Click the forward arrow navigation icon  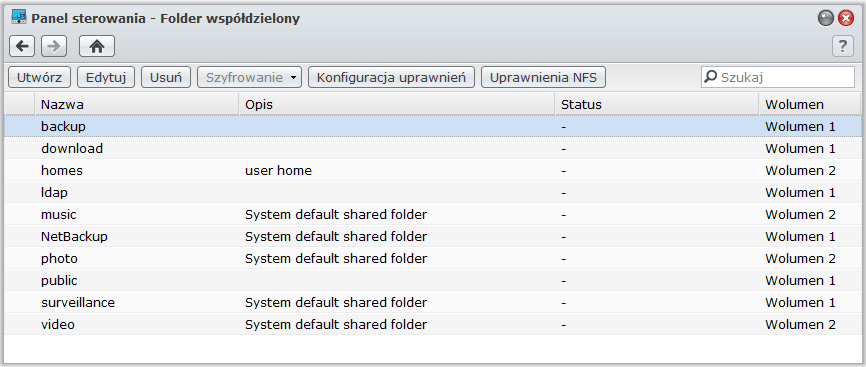pyautogui.click(x=54, y=46)
